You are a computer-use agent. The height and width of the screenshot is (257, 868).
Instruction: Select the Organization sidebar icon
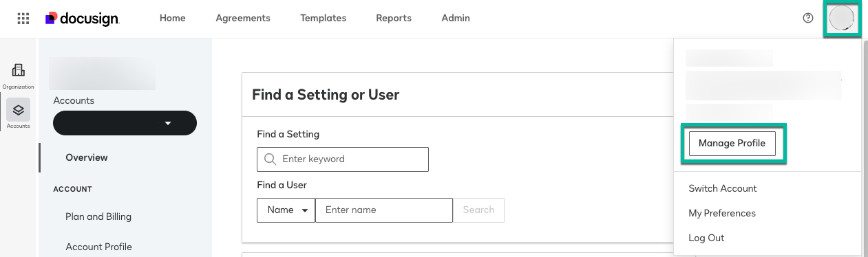point(18,76)
